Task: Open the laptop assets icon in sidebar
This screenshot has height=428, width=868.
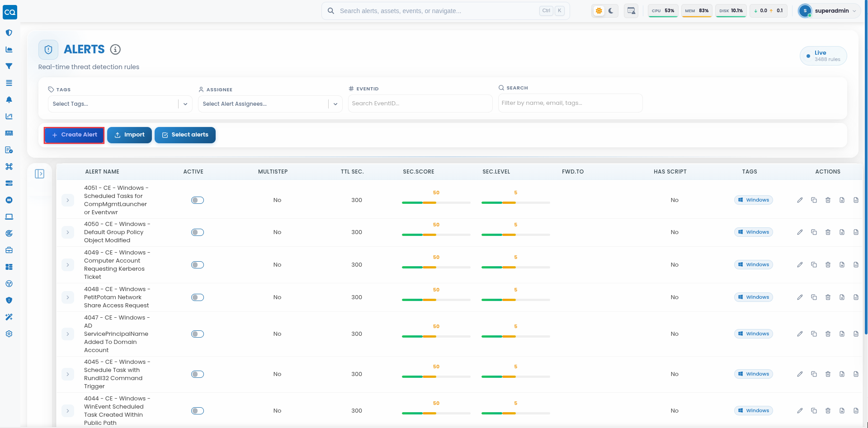Action: point(9,217)
